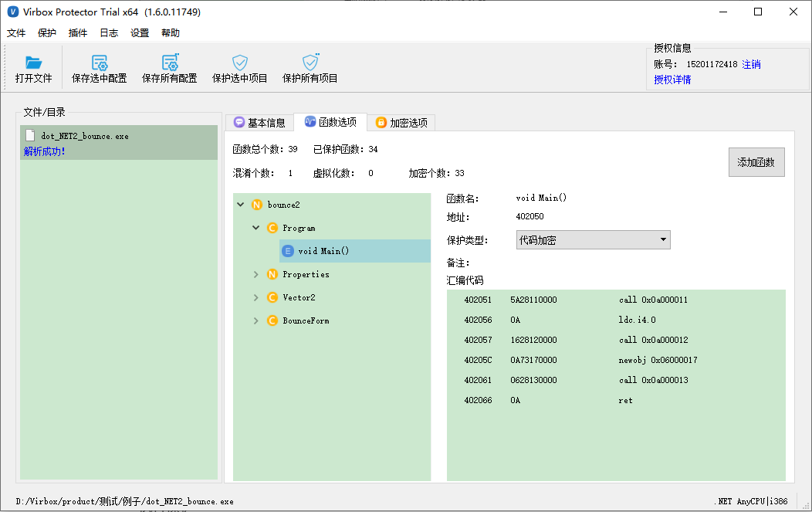This screenshot has width=812, height=512.
Task: Click assembly line call 0x0a000013
Action: pos(653,380)
